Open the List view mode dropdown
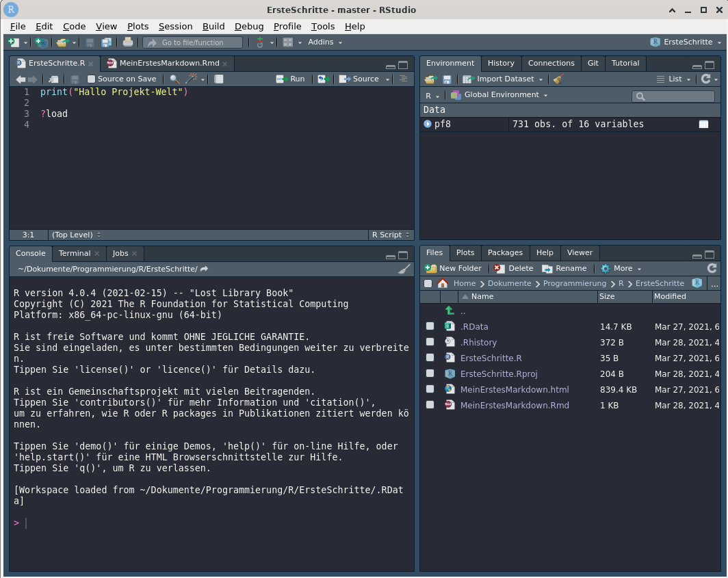The image size is (728, 578). click(674, 79)
